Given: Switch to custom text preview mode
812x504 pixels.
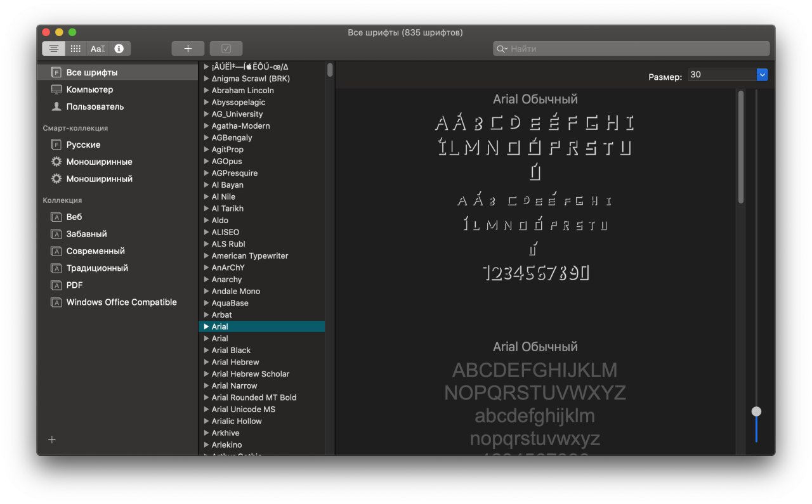Looking at the screenshot, I should click(x=97, y=49).
